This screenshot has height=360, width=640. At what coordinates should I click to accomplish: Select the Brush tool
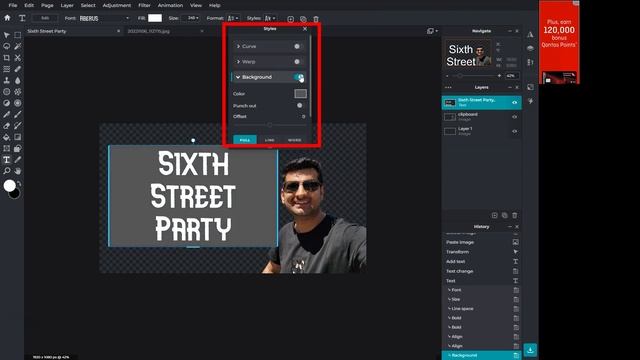point(18,115)
